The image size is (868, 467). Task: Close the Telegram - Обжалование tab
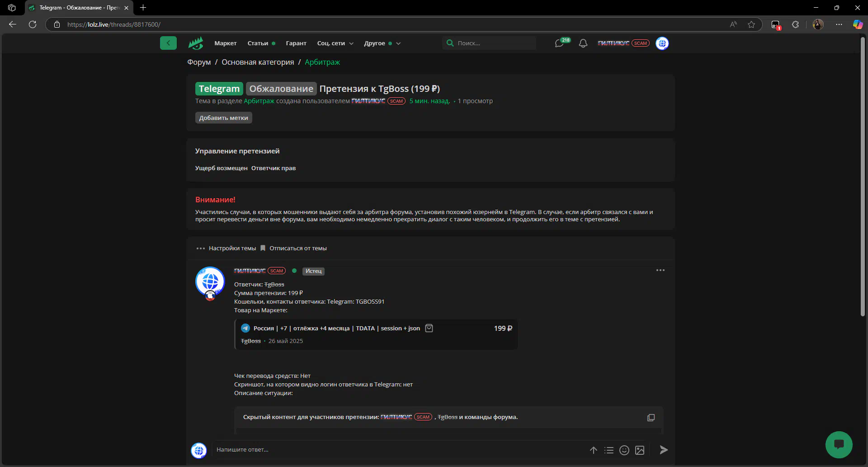[x=126, y=8]
